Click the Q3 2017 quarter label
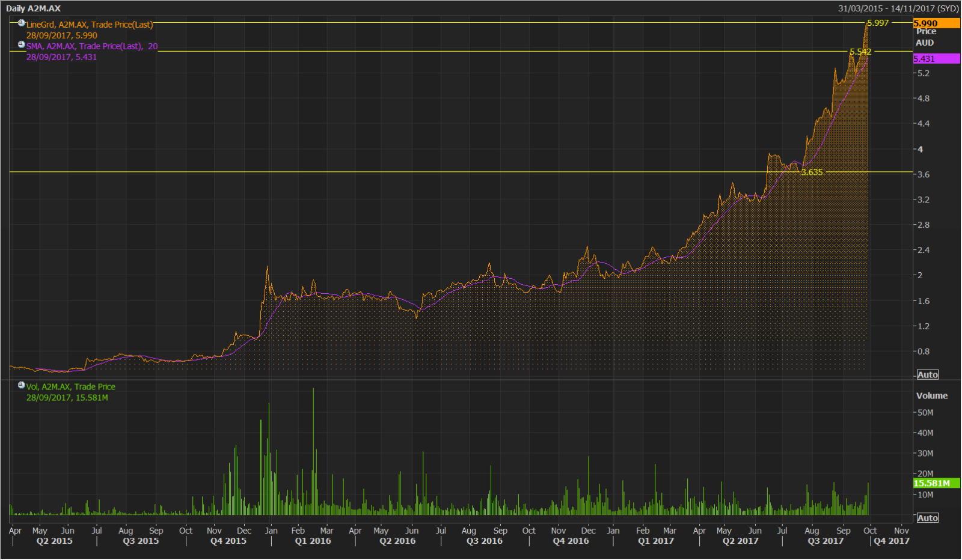This screenshot has width=962, height=560. [x=826, y=541]
